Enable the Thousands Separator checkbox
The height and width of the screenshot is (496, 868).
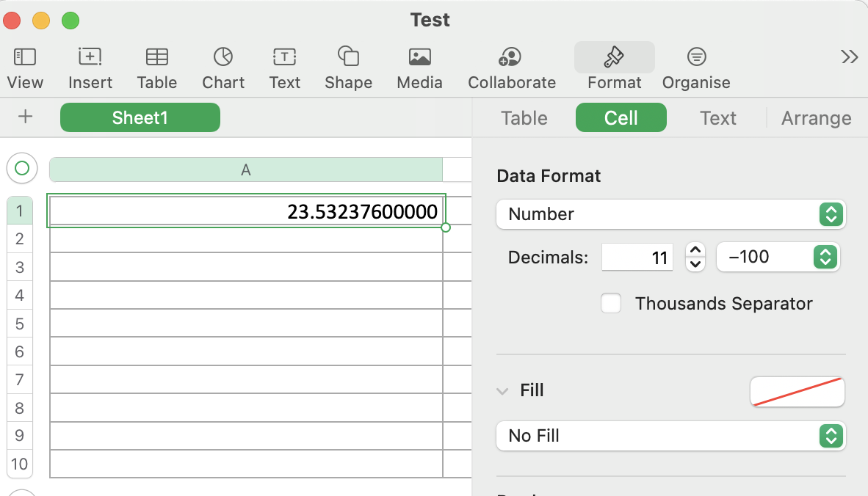(x=611, y=303)
